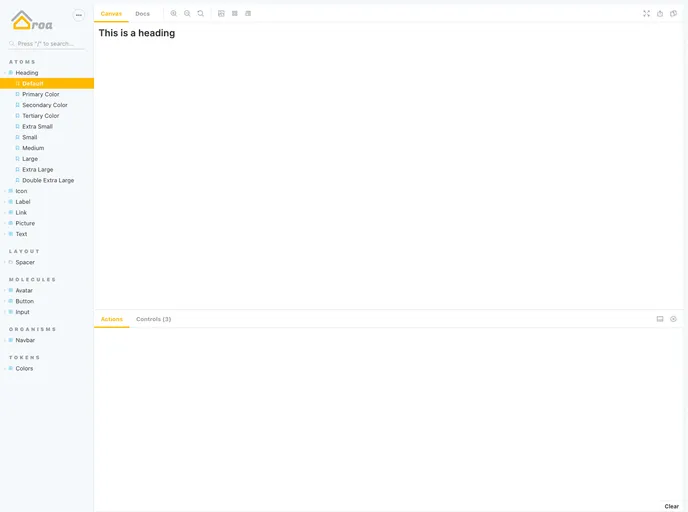The height and width of the screenshot is (512, 688).
Task: Select the Secondary Color story
Action: pyautogui.click(x=47, y=105)
